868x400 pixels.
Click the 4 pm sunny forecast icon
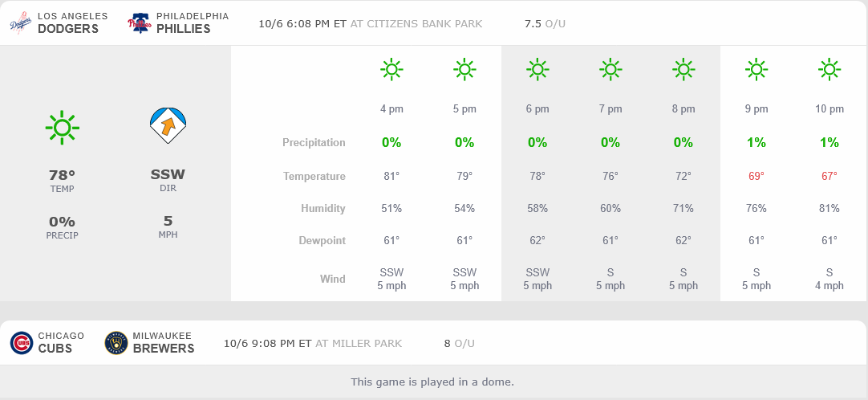391,70
